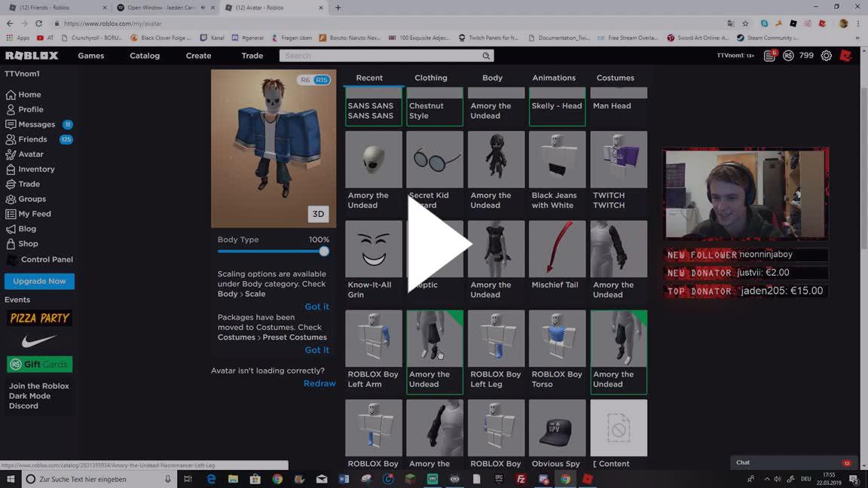Viewport: 868px width, 488px height.
Task: Click the browser address bar
Action: point(387,24)
